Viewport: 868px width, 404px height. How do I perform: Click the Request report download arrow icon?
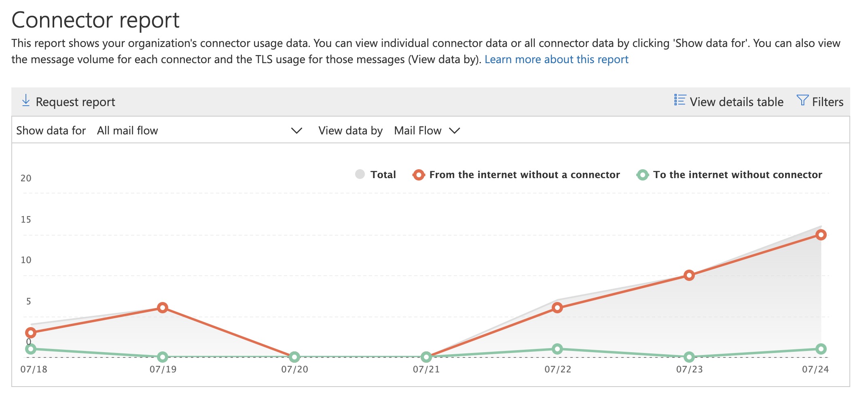(x=26, y=100)
